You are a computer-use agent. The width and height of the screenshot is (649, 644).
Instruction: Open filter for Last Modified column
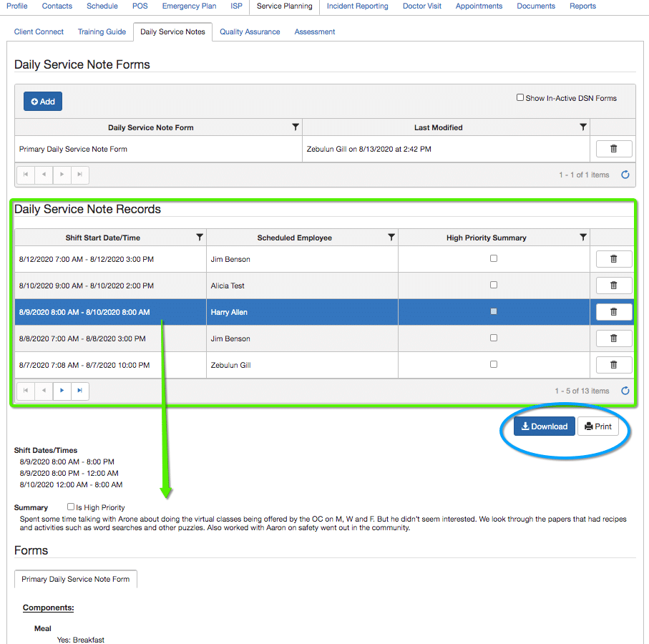[x=583, y=127]
